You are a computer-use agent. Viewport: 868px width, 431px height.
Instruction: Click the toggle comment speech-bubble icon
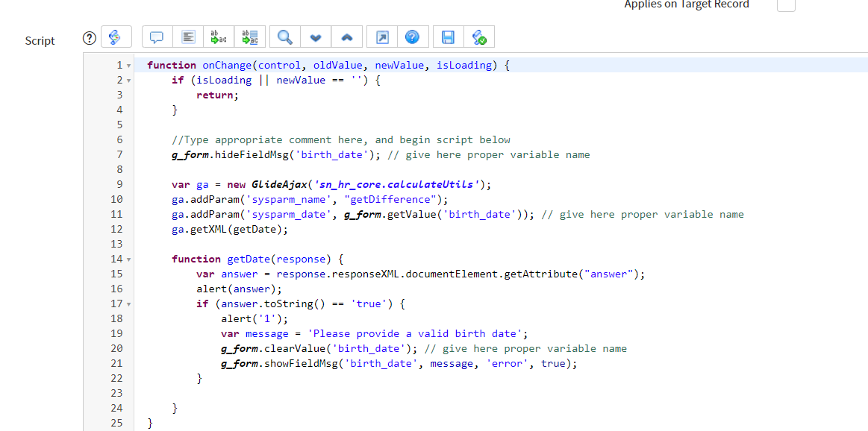pyautogui.click(x=157, y=37)
